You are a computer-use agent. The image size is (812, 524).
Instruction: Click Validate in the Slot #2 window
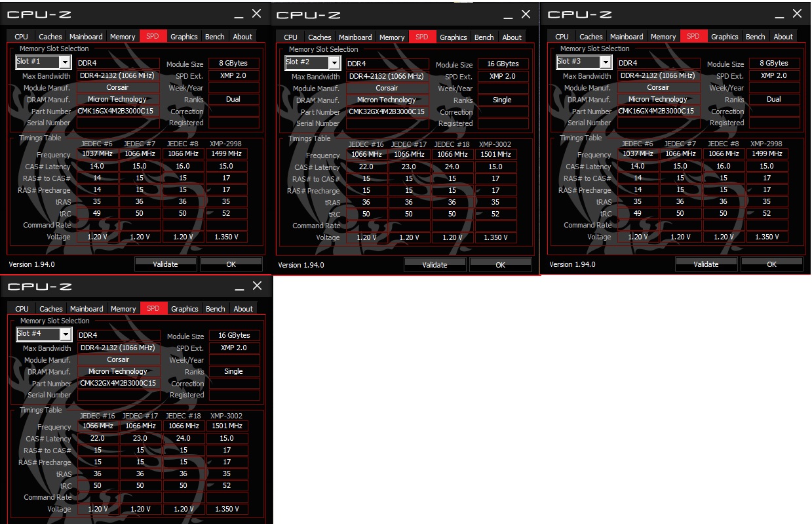(x=435, y=265)
